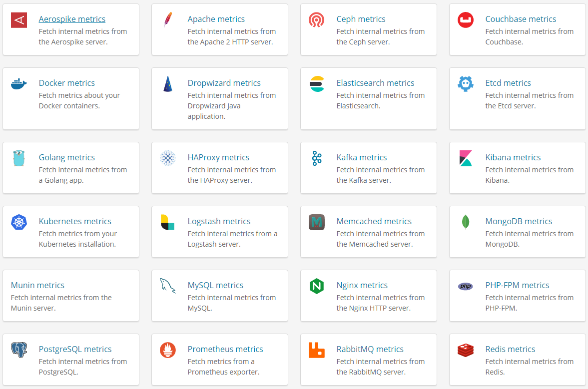Select MongoDB metrics title
Viewport: 588px width, 389px height.
[x=519, y=222]
